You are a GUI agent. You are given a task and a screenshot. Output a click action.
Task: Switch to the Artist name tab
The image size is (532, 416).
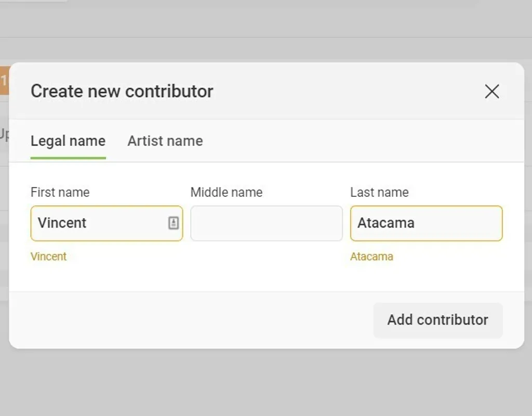tap(165, 141)
